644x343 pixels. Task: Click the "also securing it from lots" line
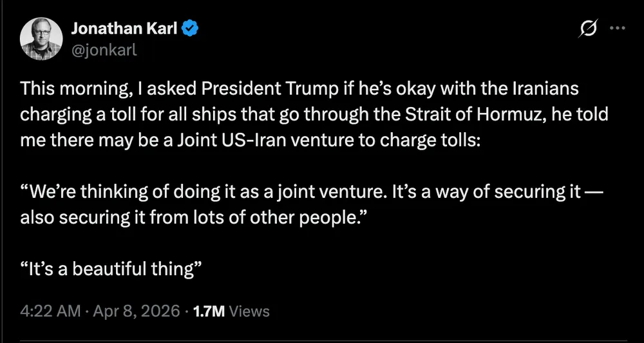point(129,217)
